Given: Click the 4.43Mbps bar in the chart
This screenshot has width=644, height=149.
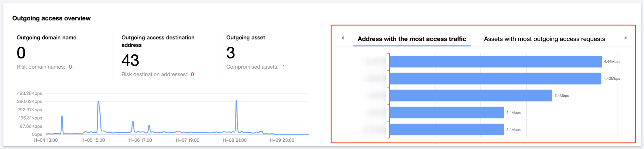Looking at the screenshot, I should [x=495, y=79].
